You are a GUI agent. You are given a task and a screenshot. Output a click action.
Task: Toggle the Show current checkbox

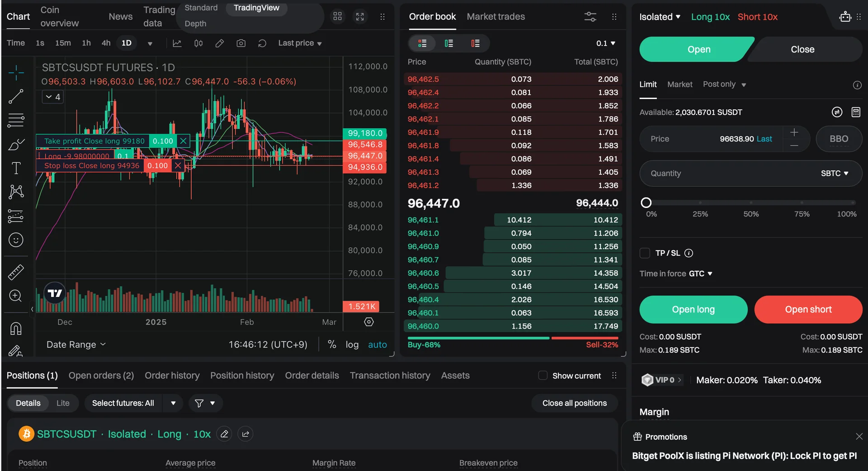542,376
